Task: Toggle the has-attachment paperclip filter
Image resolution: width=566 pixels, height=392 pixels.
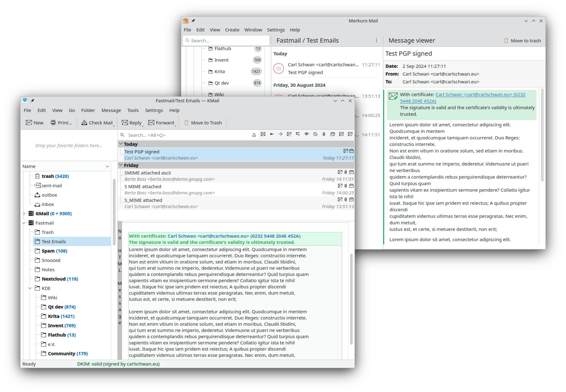Action: pos(324,134)
